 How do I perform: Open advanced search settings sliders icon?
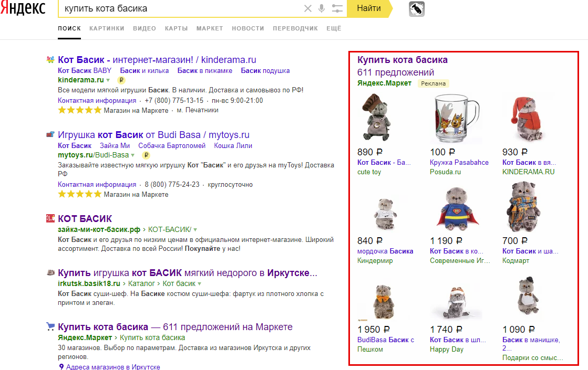tap(337, 8)
